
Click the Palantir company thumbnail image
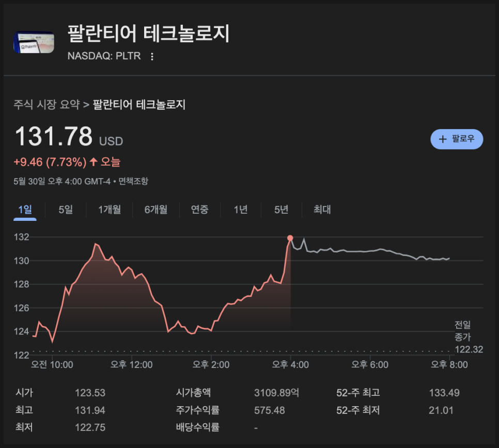pyautogui.click(x=34, y=42)
